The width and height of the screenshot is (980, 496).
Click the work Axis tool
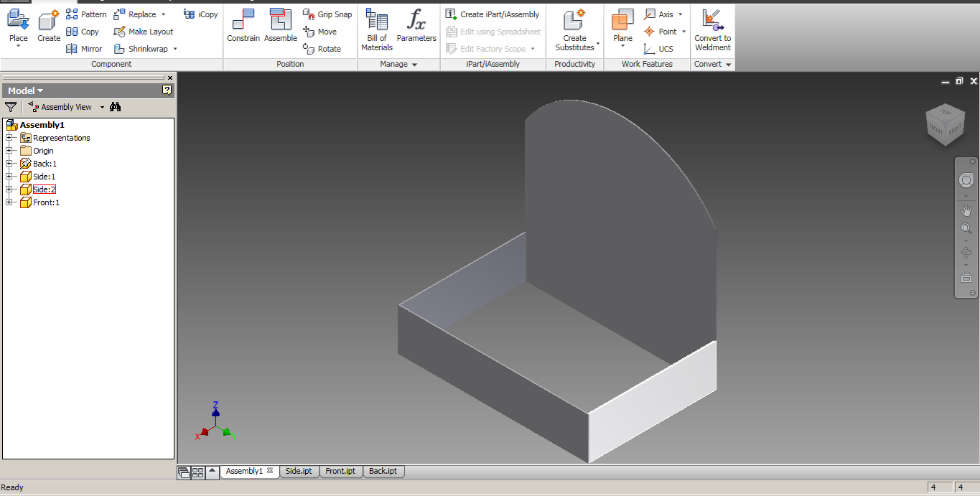(x=659, y=14)
